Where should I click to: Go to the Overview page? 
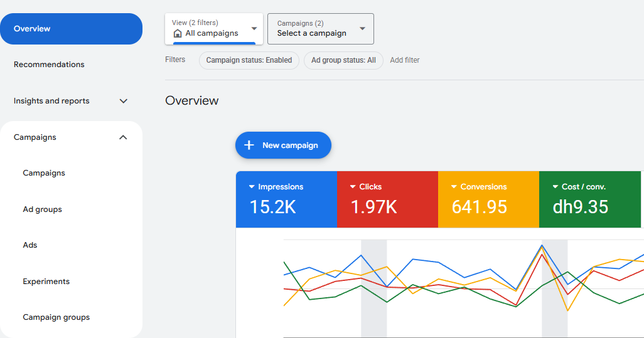(x=71, y=29)
